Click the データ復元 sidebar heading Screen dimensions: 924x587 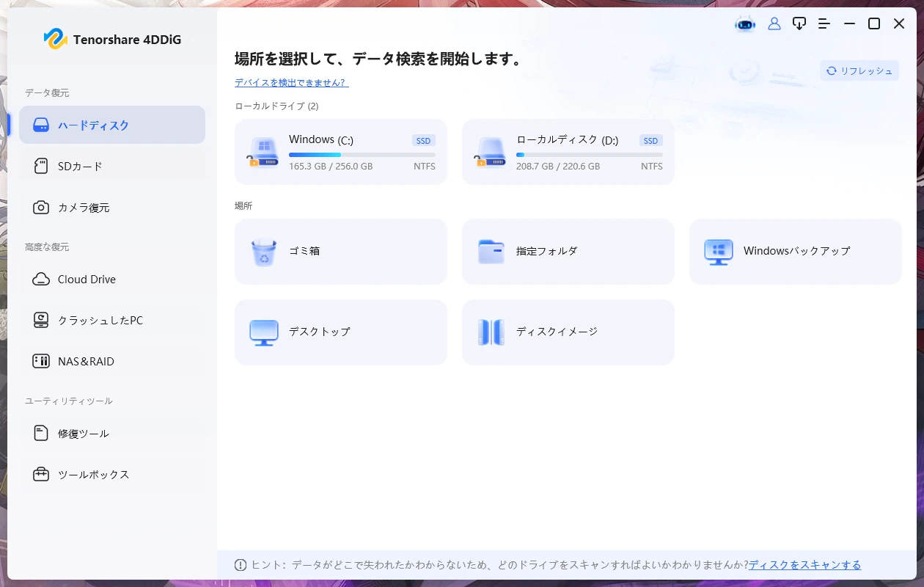pos(47,93)
